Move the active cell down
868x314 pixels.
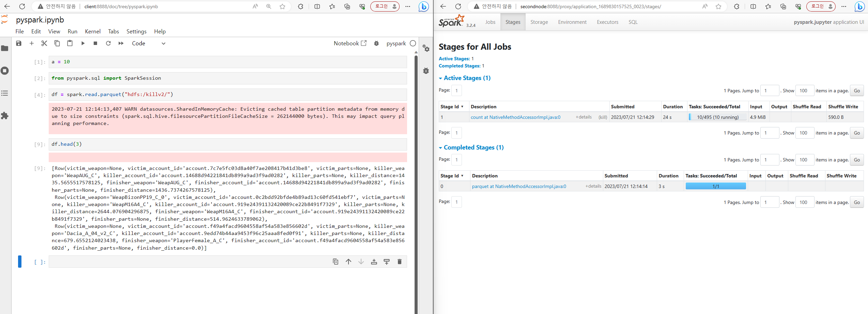(361, 262)
